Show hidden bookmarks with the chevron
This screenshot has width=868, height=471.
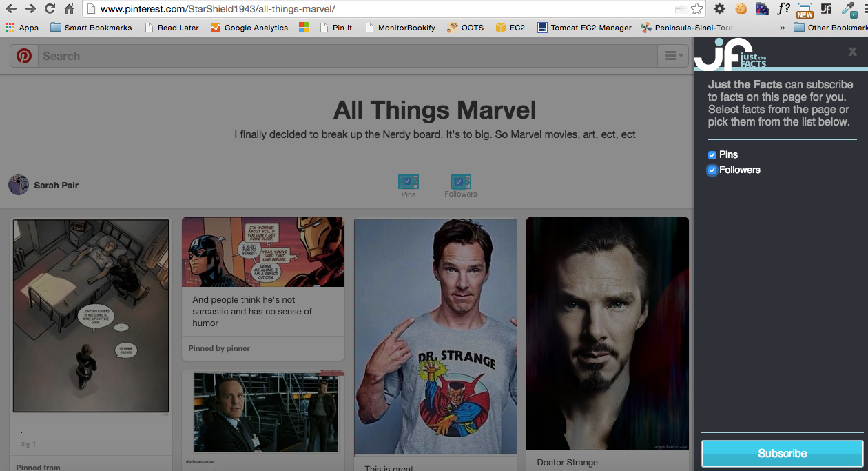point(782,28)
